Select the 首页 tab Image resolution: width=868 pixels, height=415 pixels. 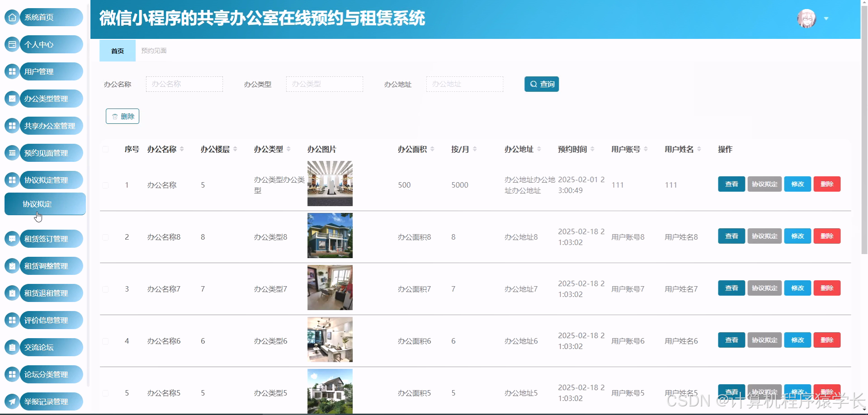tap(117, 51)
